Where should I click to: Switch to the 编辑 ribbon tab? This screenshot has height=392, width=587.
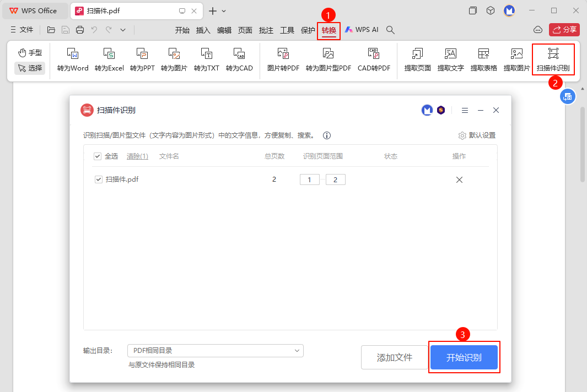(224, 30)
